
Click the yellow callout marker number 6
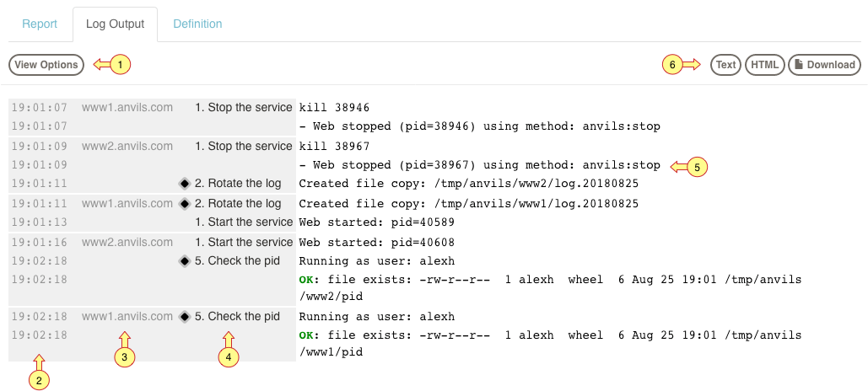[672, 65]
